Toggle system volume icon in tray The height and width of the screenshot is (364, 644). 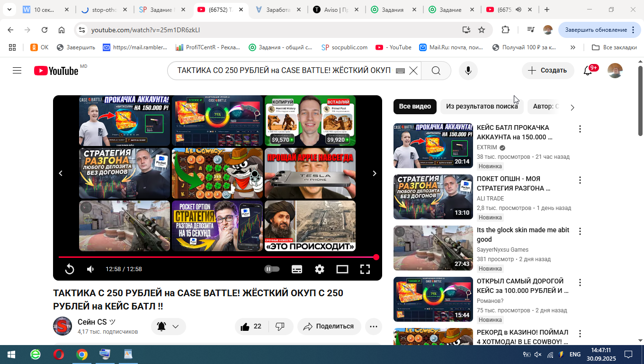[538, 355]
